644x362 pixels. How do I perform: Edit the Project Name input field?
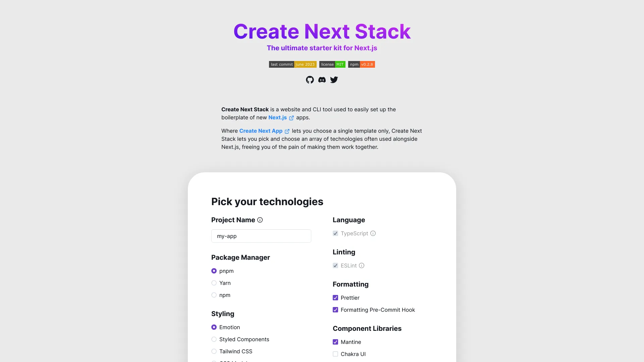pos(261,236)
